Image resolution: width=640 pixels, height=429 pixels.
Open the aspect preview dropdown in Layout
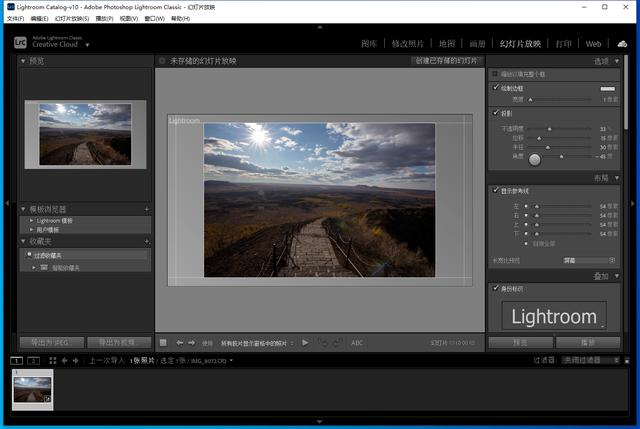(589, 260)
